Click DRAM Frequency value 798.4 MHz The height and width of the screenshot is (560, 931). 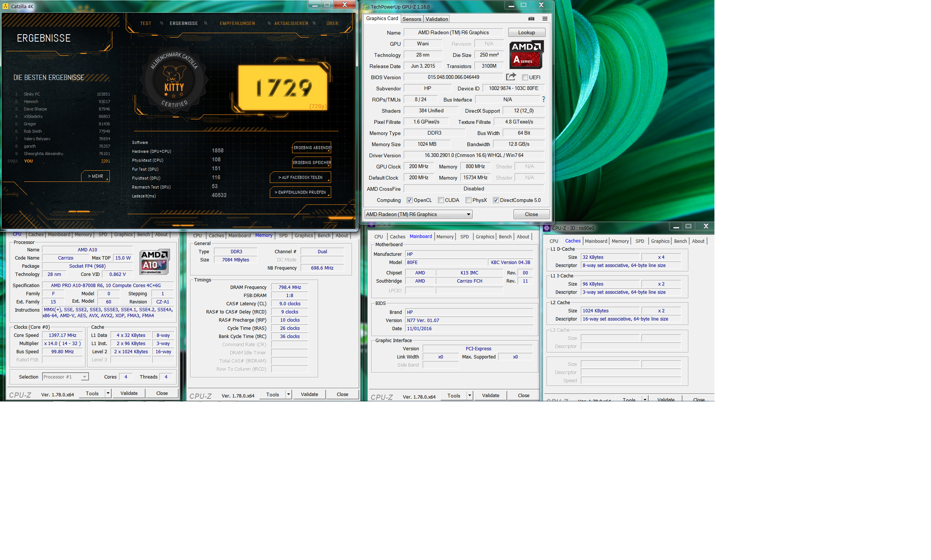(289, 287)
